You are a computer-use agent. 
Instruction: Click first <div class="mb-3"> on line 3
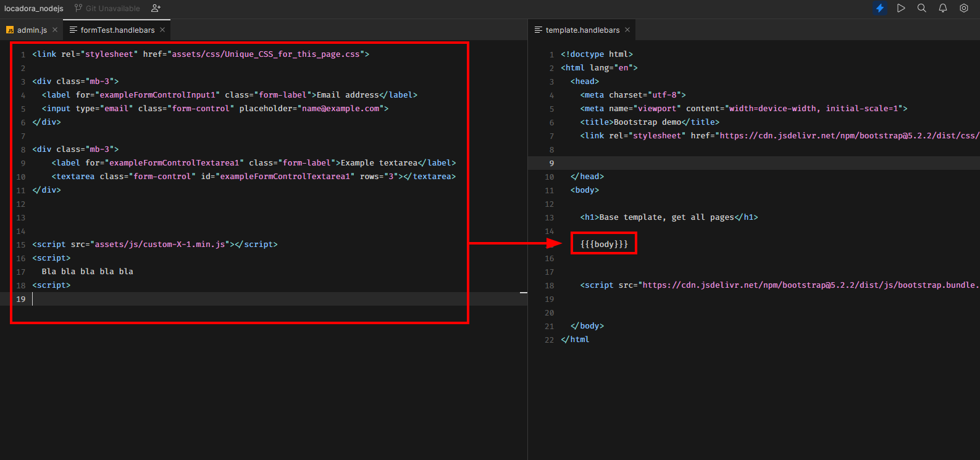[75, 82]
